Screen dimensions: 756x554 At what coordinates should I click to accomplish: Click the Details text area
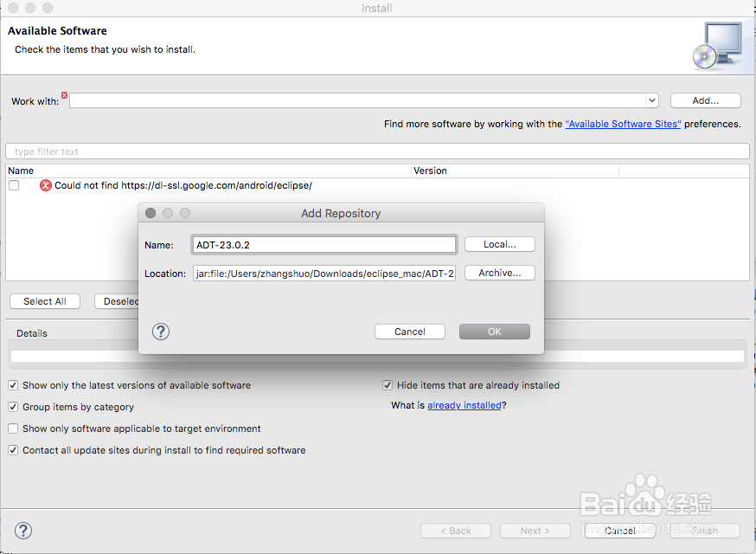coord(377,356)
